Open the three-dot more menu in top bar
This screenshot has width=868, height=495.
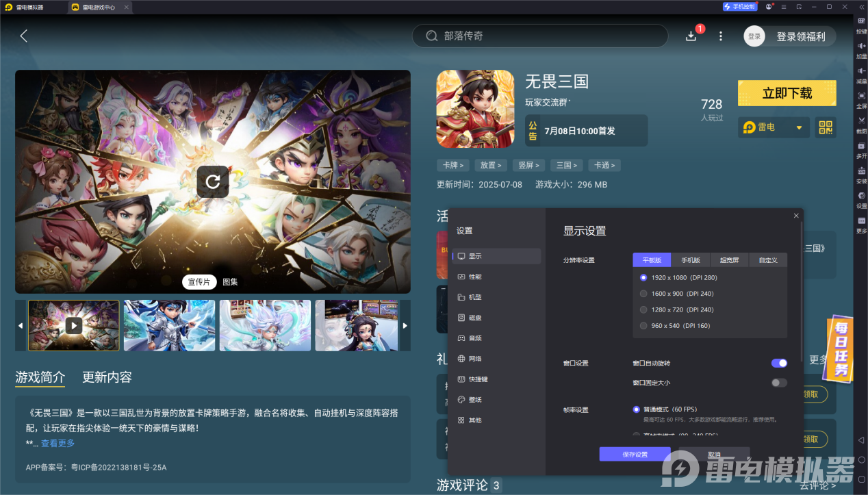point(720,35)
